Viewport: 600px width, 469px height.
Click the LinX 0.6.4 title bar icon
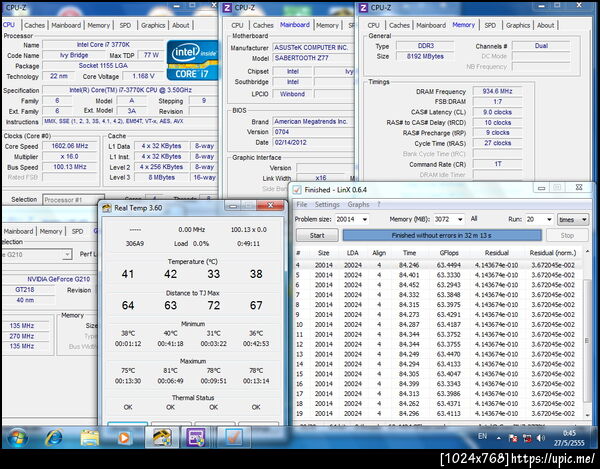point(297,190)
